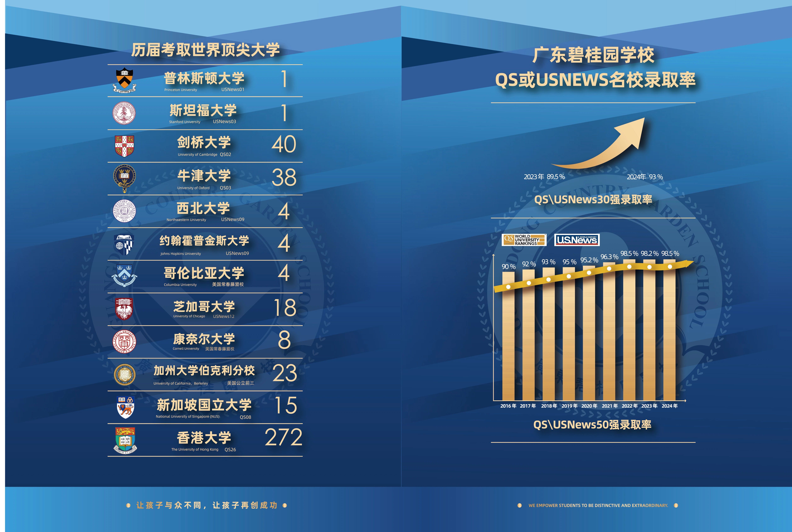Click the Northwestern University seal

point(124,211)
